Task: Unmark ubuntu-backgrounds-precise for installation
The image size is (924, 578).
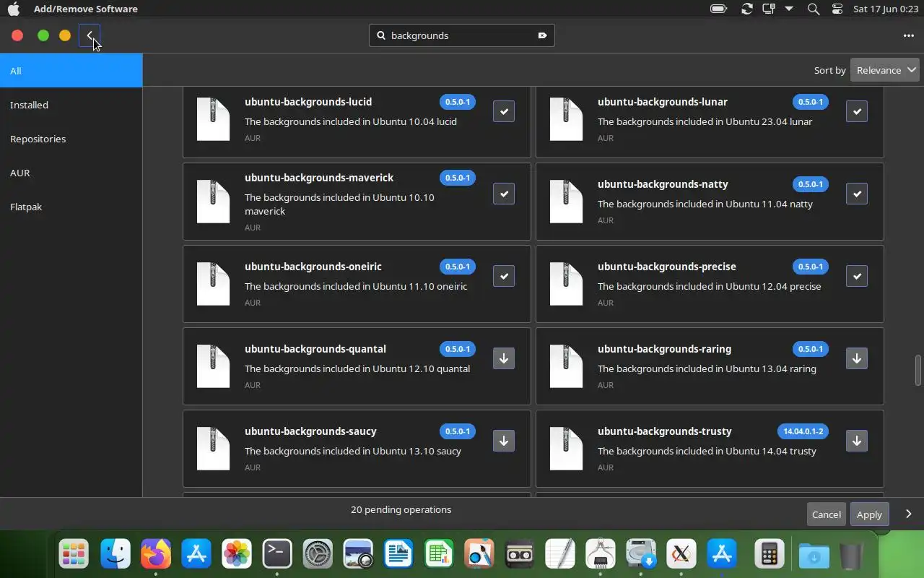Action: point(857,276)
